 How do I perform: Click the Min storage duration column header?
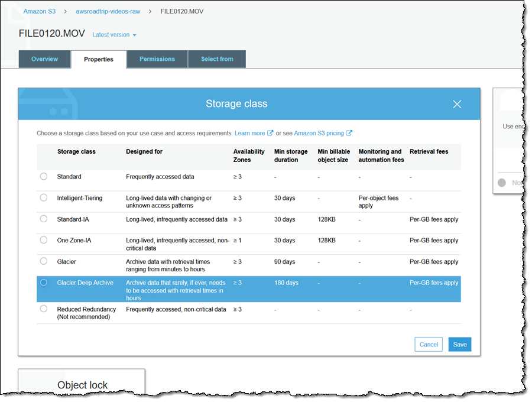[291, 155]
